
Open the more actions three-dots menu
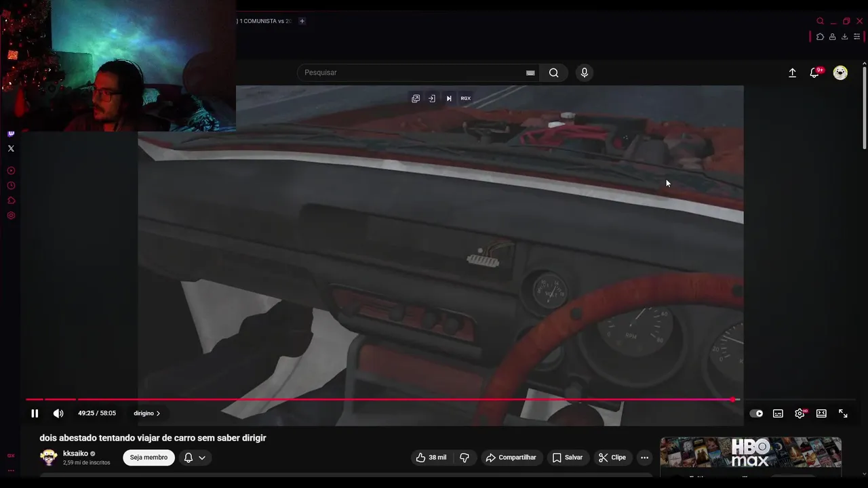pyautogui.click(x=645, y=457)
